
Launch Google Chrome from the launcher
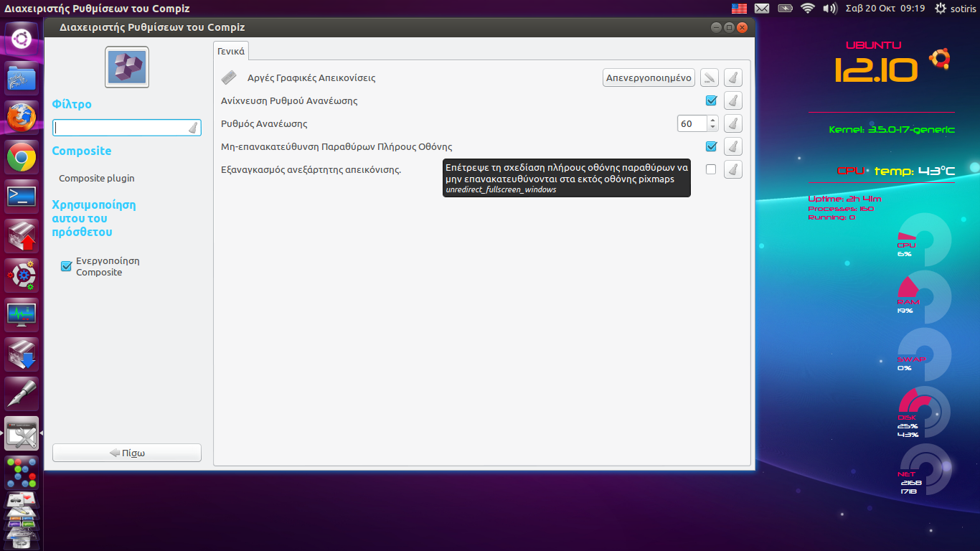22,156
